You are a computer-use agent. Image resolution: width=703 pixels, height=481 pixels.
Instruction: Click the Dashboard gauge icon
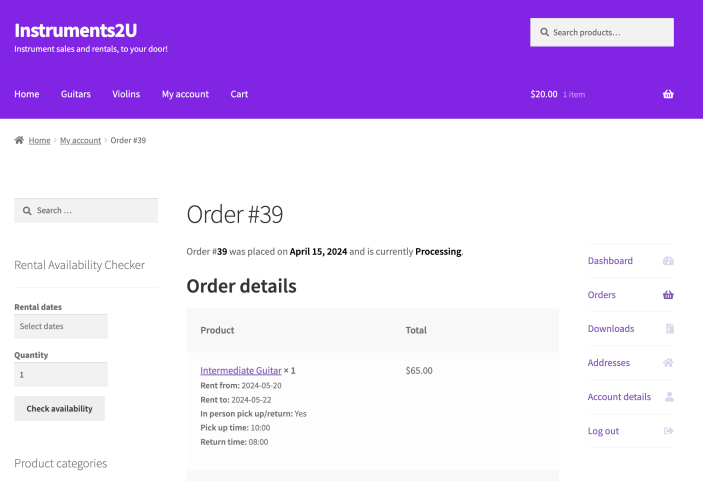pos(668,261)
